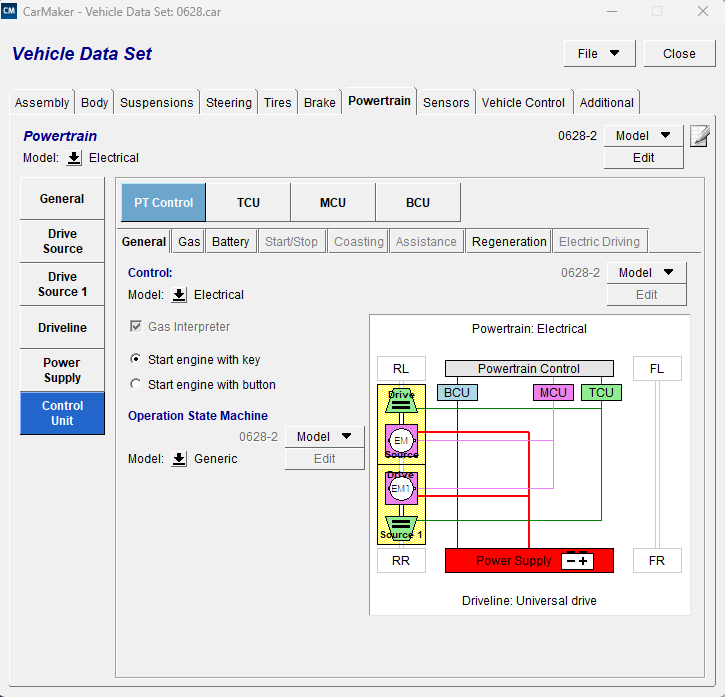Select Start engine with key

(135, 359)
